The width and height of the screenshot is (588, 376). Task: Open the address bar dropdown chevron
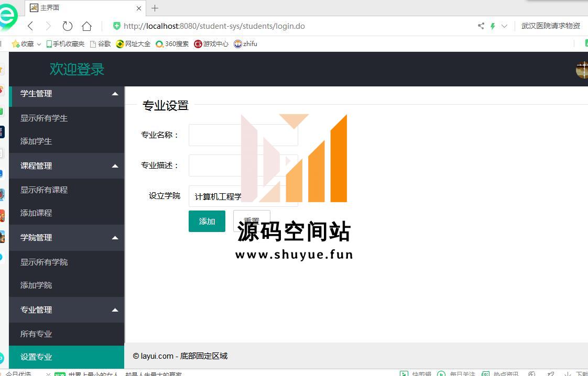tap(504, 26)
